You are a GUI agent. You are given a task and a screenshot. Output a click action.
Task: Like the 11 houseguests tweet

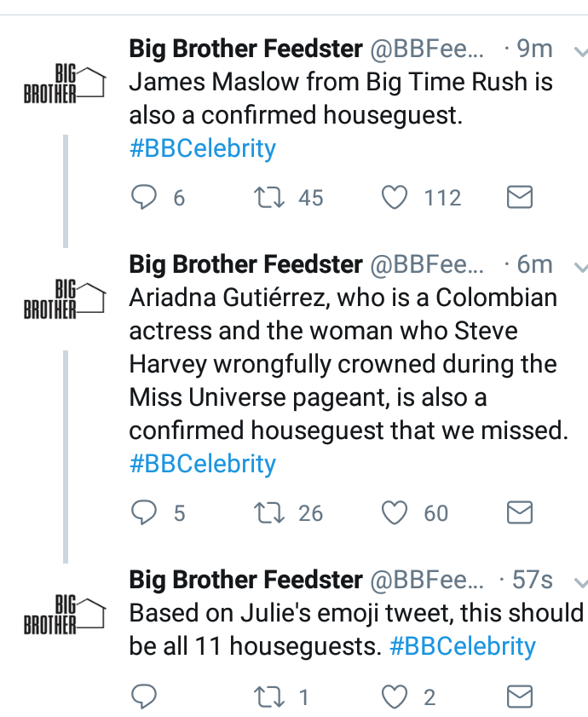point(395,697)
